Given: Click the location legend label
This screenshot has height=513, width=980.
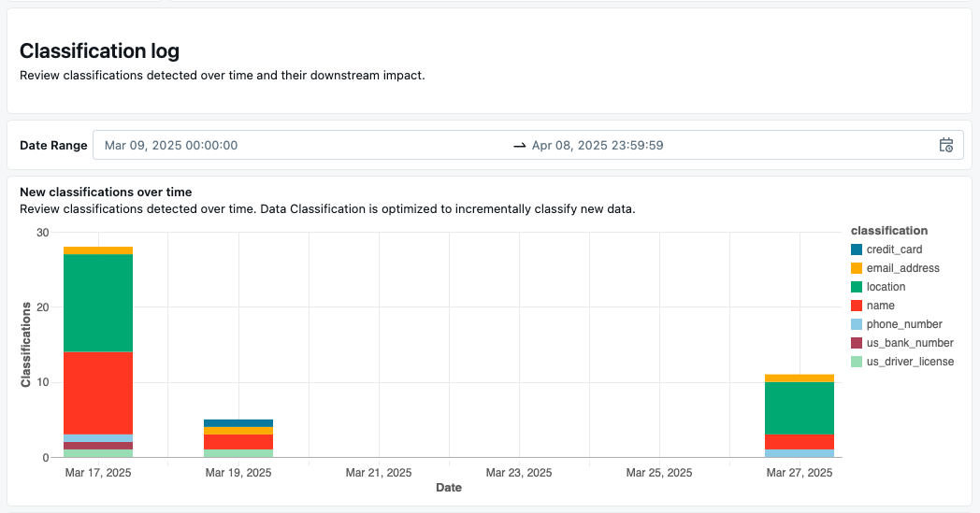Looking at the screenshot, I should tap(886, 287).
